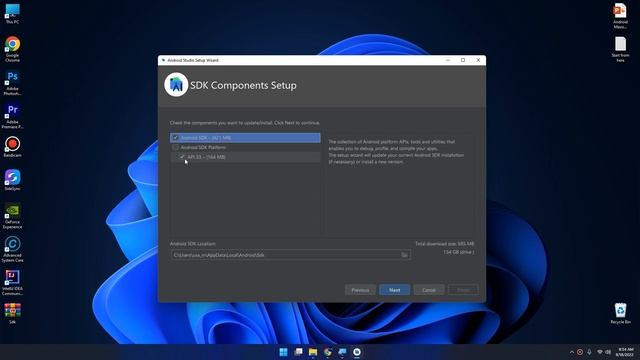This screenshot has width=640, height=360.
Task: Select the SideSync desktop icon
Action: point(12,180)
